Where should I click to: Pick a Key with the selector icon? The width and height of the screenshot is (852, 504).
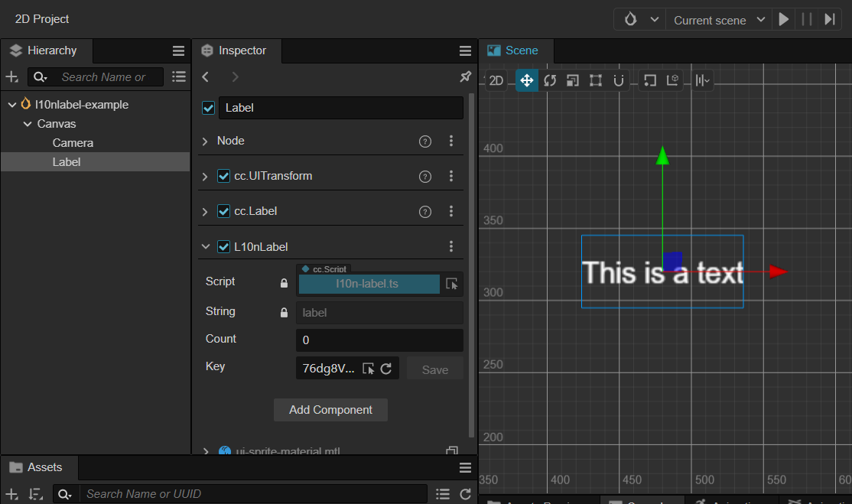tap(368, 369)
